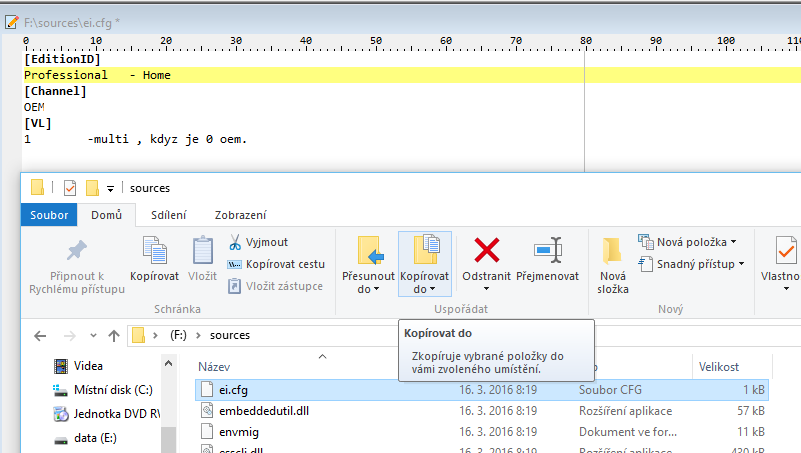Image resolution: width=801 pixels, height=453 pixels.
Task: Open the recent locations dropdown chevron
Action: [x=93, y=336]
